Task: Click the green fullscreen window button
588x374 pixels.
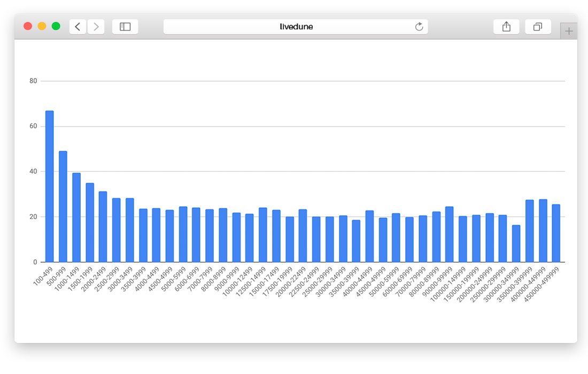Action: tap(56, 26)
